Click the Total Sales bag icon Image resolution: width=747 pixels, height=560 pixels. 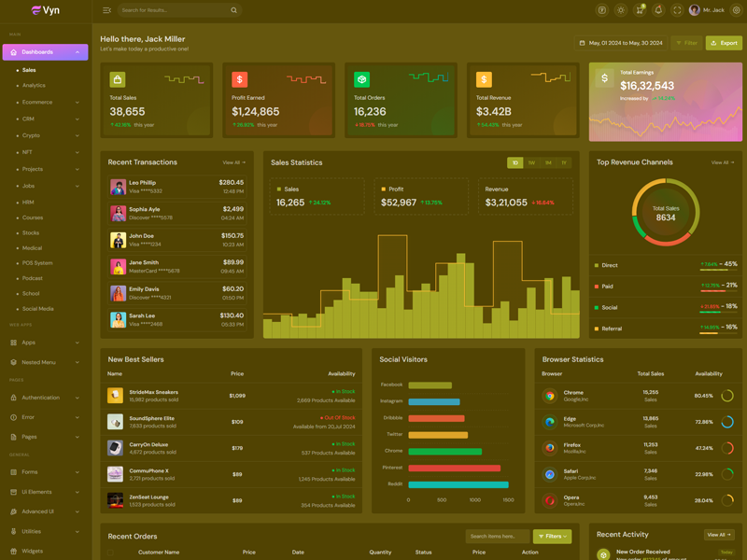coord(118,79)
